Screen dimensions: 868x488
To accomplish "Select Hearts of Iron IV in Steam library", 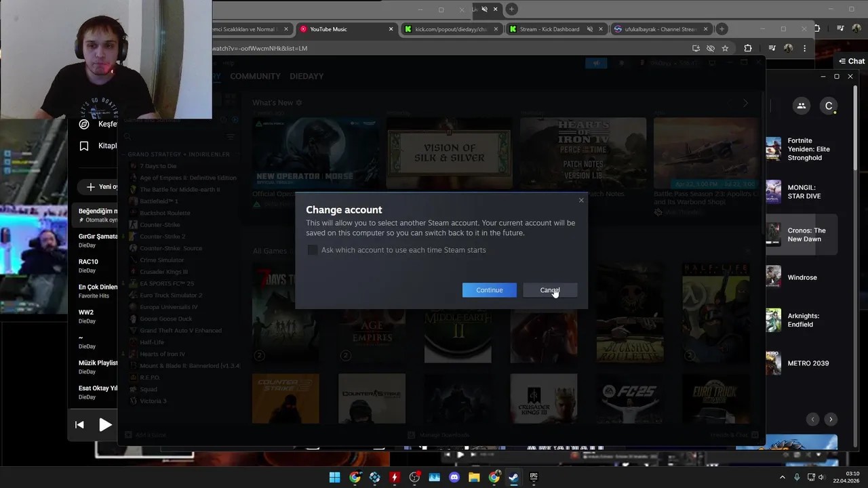I will pos(162,354).
